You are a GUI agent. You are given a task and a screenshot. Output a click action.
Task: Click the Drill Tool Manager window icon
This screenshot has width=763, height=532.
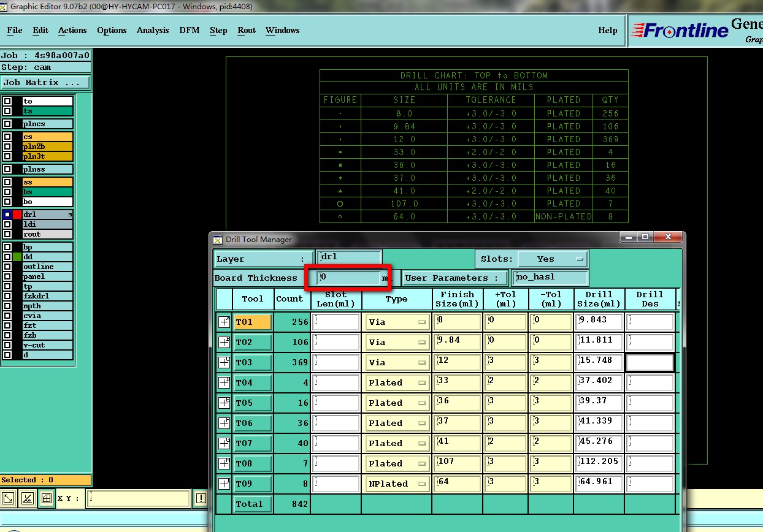[x=217, y=240]
